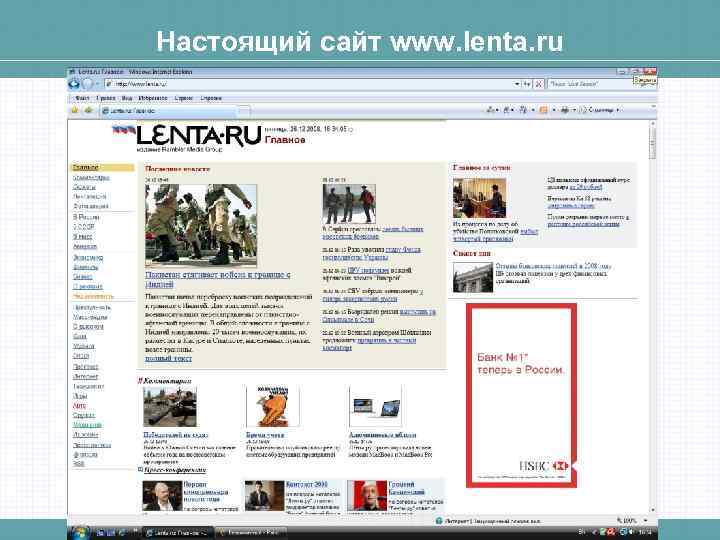Open the Экономика sidebar link
720x540 pixels.
[x=88, y=258]
